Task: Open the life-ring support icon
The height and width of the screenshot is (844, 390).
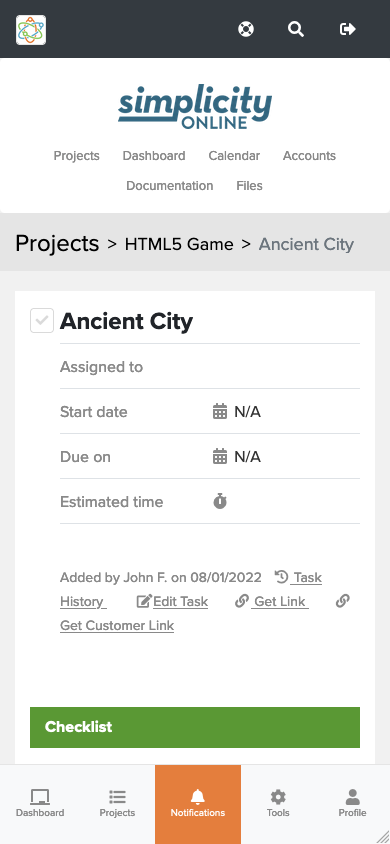Action: click(x=246, y=29)
